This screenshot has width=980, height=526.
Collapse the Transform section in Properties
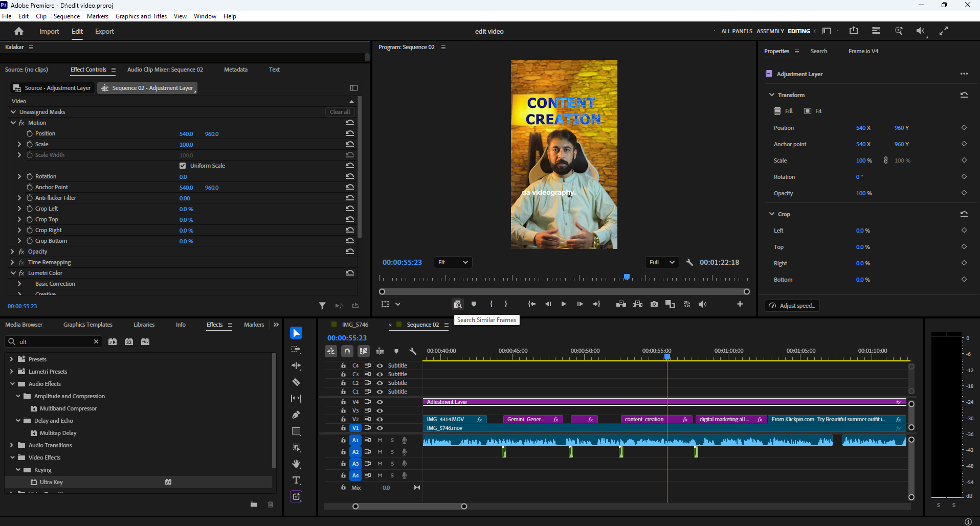[x=772, y=95]
